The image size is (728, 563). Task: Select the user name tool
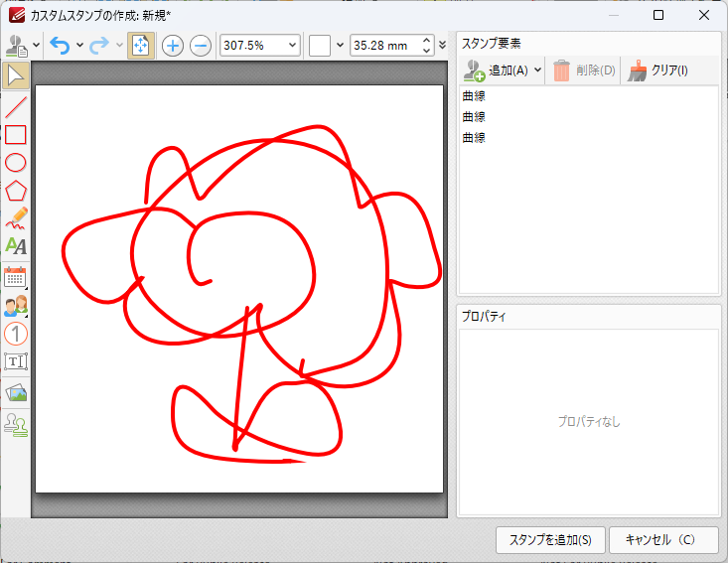click(16, 306)
